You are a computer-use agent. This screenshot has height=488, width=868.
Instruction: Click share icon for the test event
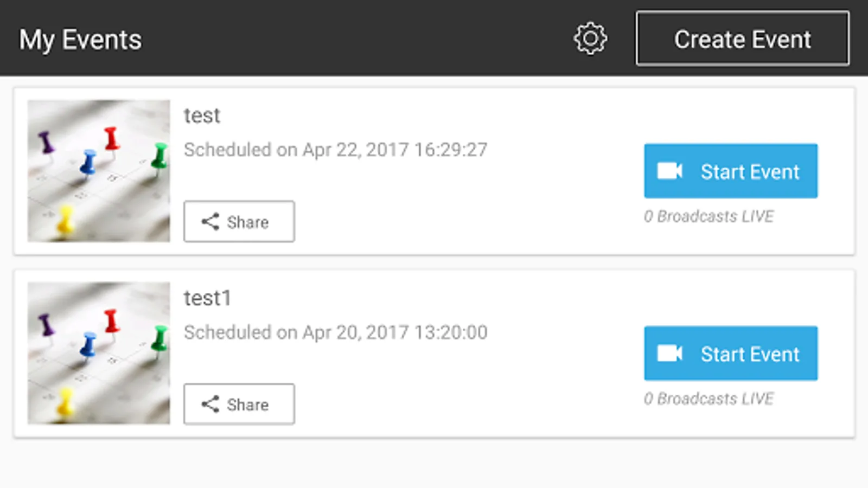tap(210, 221)
